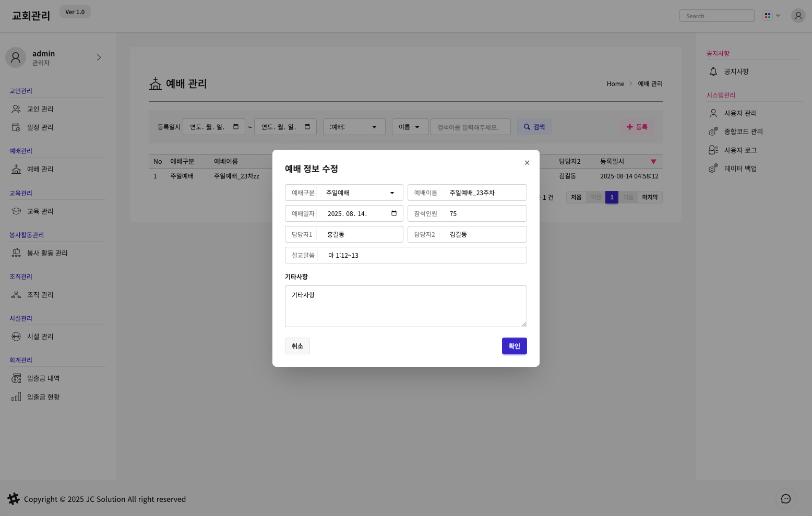Expand the admin profile chevron
The image size is (812, 516).
click(99, 57)
